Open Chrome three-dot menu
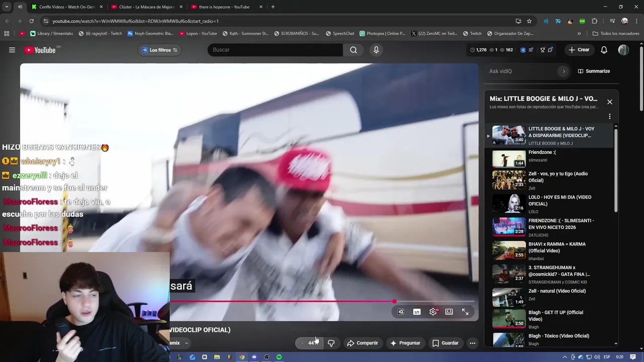Viewport: 644px width, 362px height. click(636, 21)
